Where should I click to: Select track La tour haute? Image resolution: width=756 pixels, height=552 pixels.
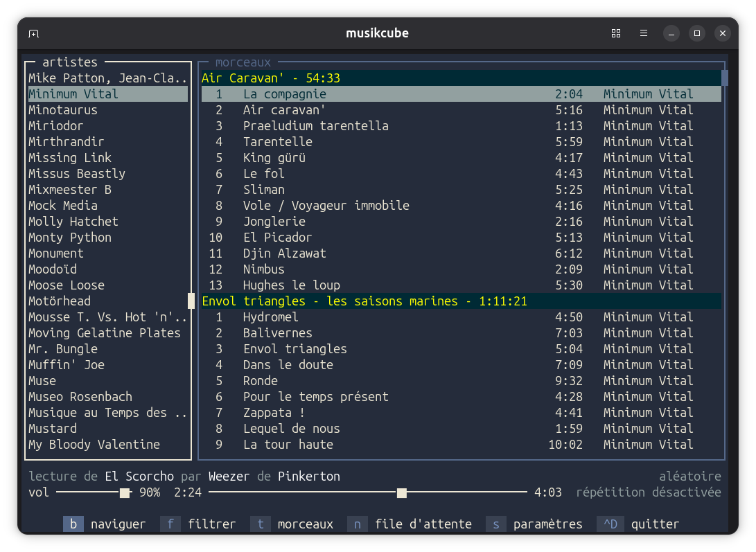click(x=288, y=445)
